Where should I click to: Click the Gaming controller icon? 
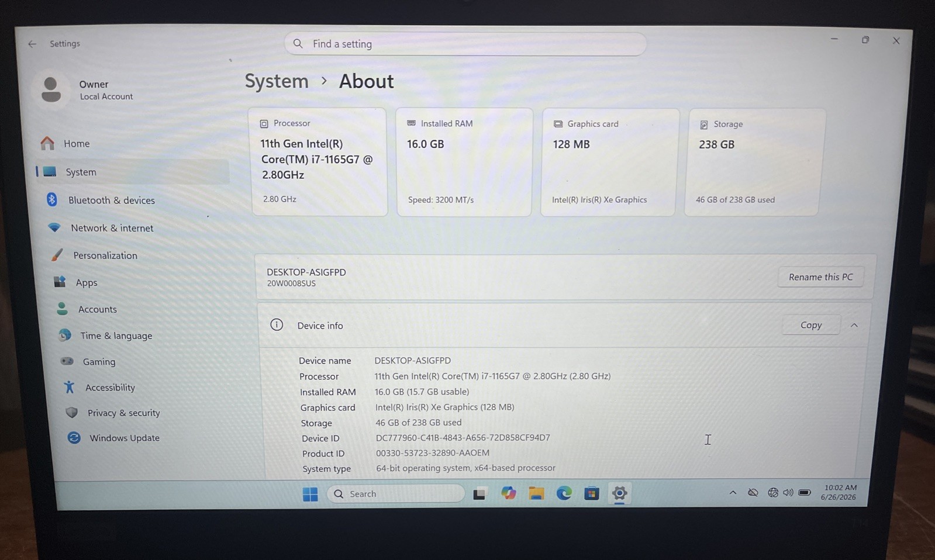point(67,361)
